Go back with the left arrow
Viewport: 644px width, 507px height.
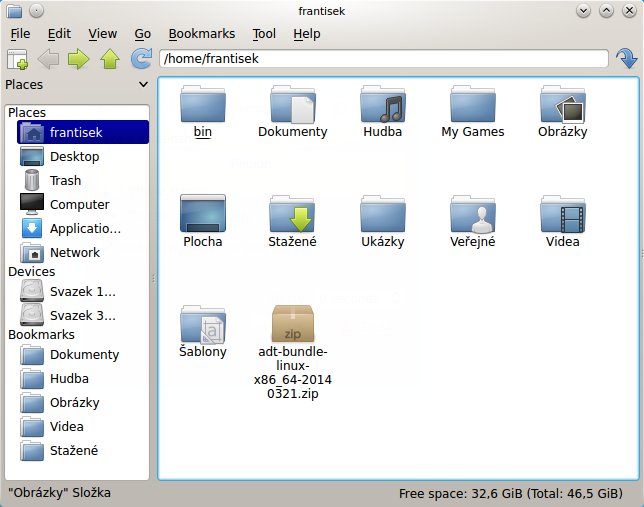(x=48, y=59)
